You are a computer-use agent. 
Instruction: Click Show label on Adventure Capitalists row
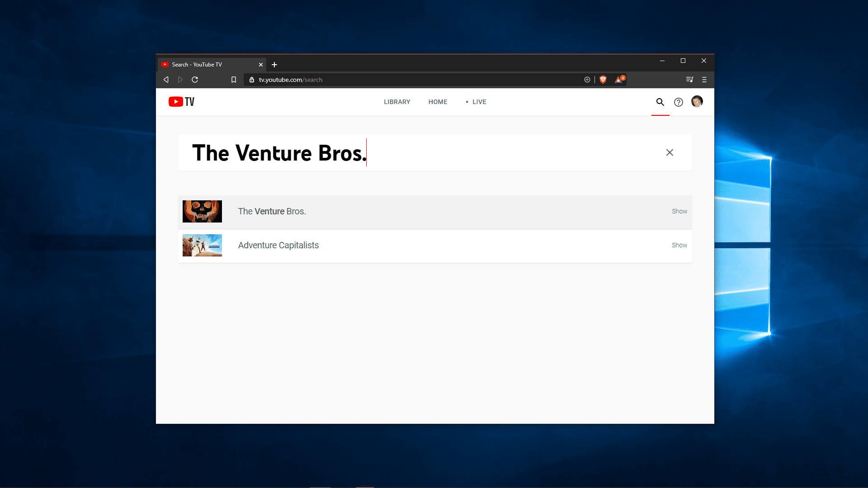[x=679, y=245]
